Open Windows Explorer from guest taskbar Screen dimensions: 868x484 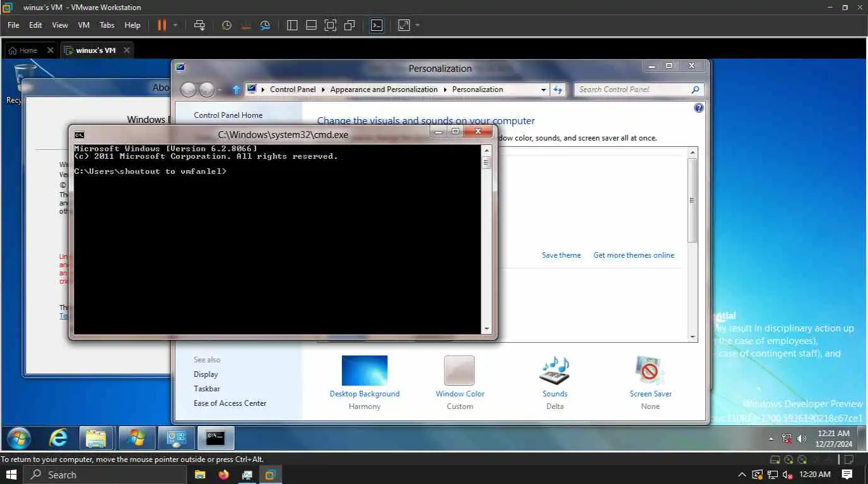96,438
